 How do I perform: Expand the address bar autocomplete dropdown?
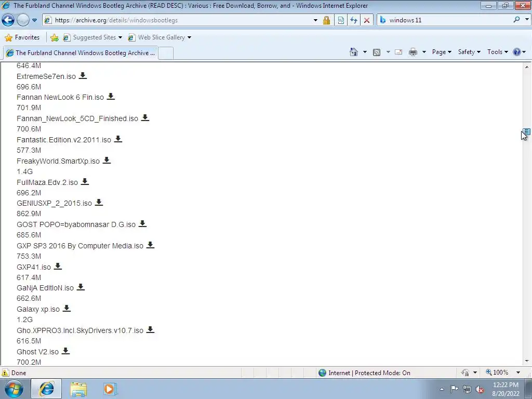point(315,20)
